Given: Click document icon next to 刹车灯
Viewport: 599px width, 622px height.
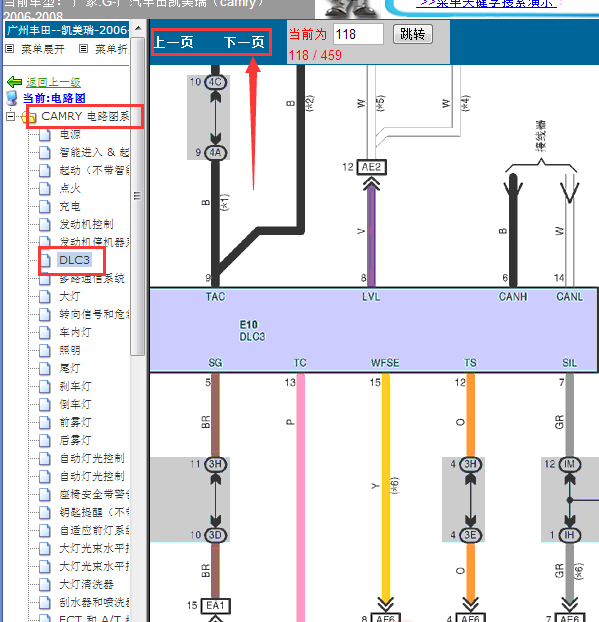Looking at the screenshot, I should (45, 386).
